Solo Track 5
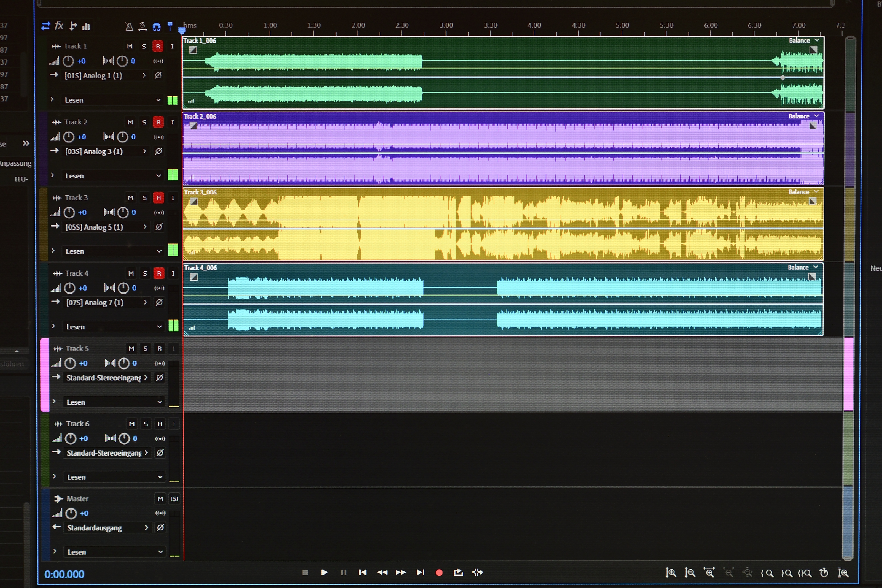Image resolution: width=882 pixels, height=588 pixels. click(146, 349)
